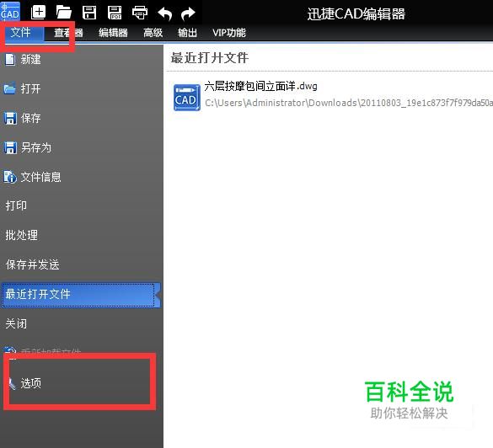This screenshot has height=448, width=493.
Task: Select 打开 label in the file menu
Action: 30,88
